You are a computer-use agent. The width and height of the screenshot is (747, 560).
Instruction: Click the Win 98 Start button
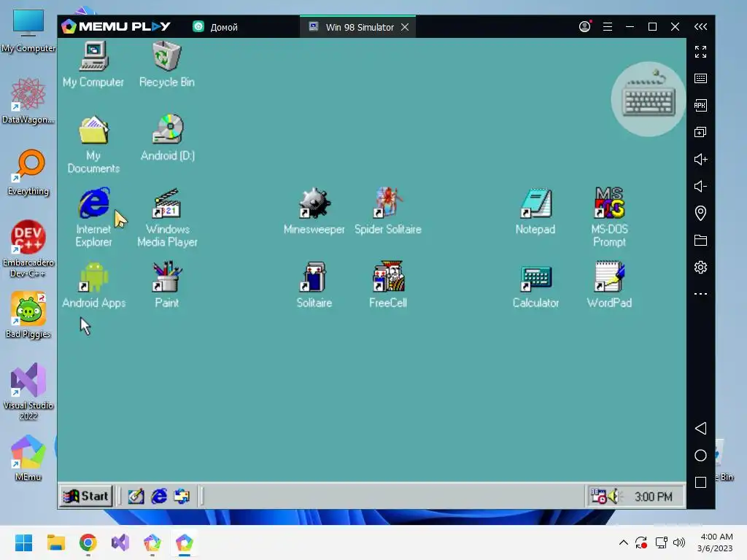[x=86, y=496]
